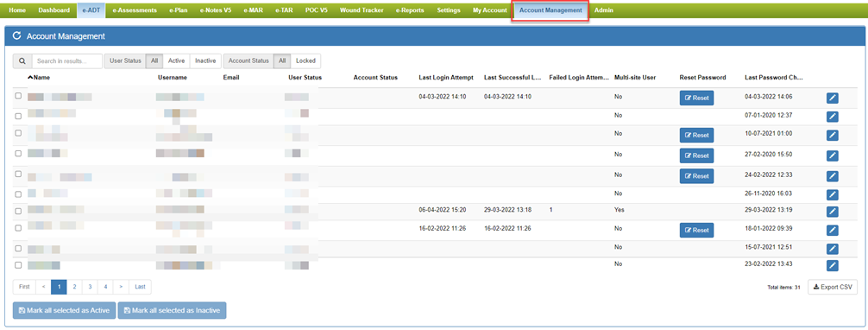Image resolution: width=868 pixels, height=330 pixels.
Task: Go to previous page with < arrow
Action: click(x=43, y=287)
